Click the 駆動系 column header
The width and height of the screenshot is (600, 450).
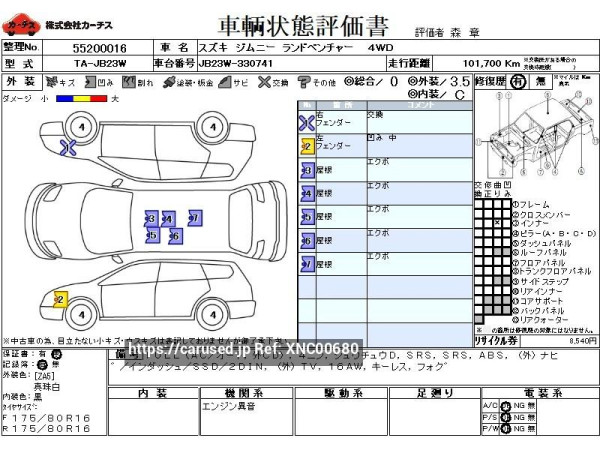click(341, 393)
